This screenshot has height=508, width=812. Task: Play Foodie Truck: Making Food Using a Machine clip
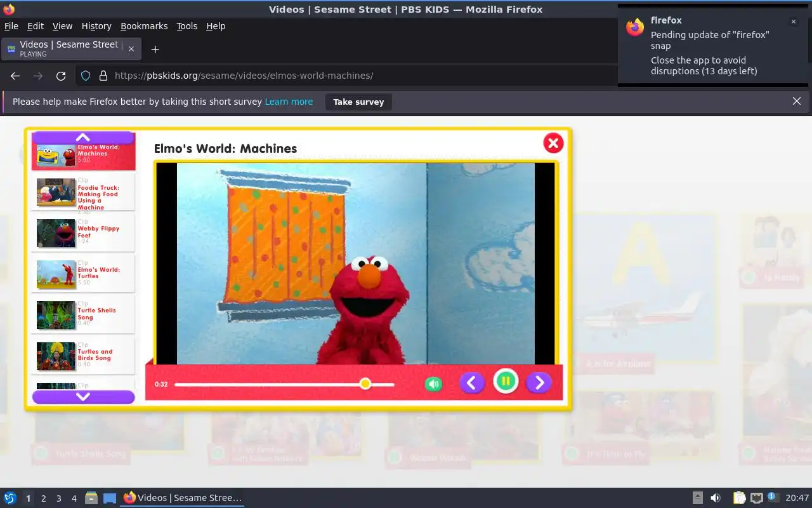point(84,192)
